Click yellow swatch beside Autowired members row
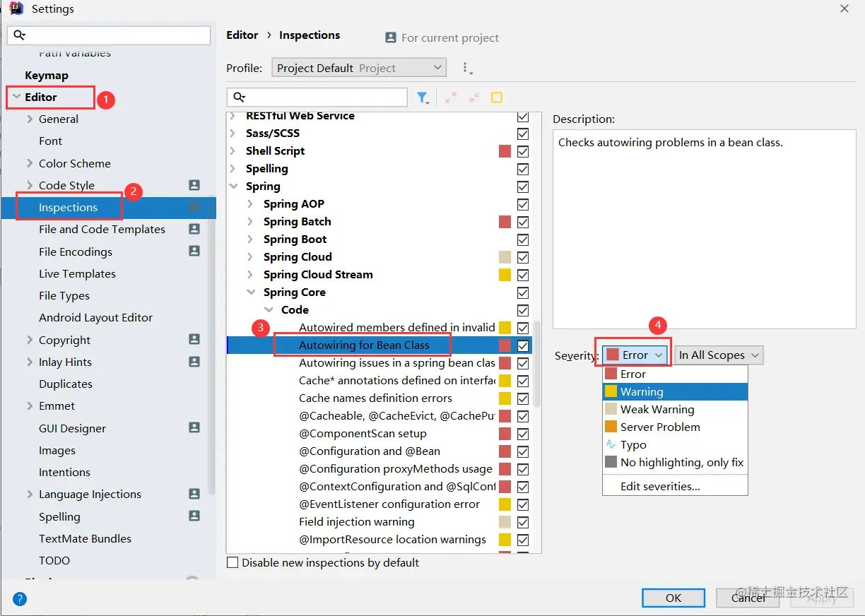 point(505,328)
